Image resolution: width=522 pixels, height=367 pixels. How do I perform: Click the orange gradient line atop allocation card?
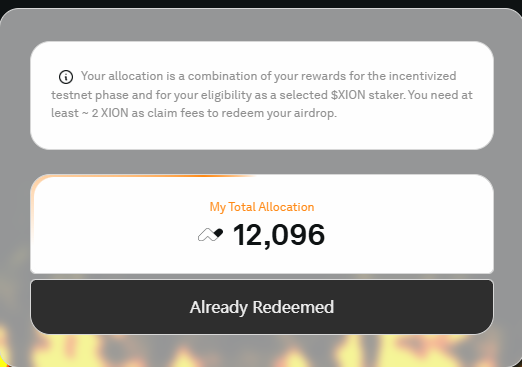pyautogui.click(x=143, y=176)
